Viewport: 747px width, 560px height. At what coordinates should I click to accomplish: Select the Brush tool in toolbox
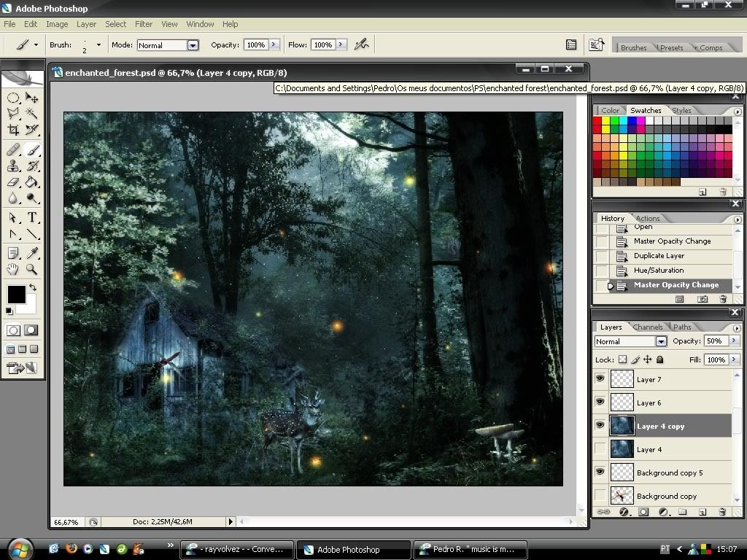32,150
